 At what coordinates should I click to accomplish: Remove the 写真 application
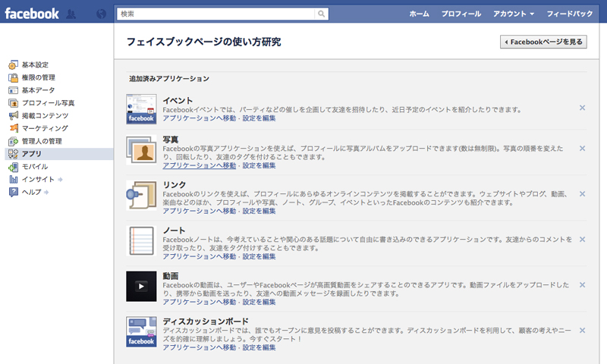click(x=582, y=148)
